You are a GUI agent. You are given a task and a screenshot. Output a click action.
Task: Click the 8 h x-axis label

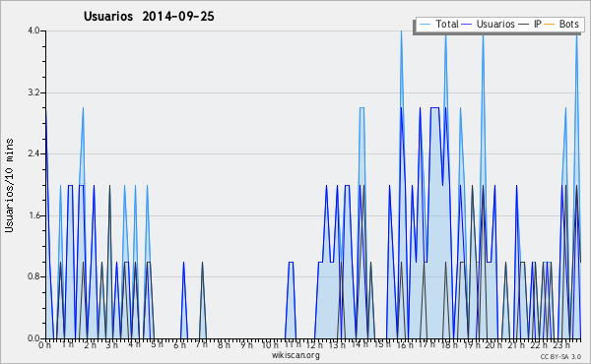click(224, 345)
